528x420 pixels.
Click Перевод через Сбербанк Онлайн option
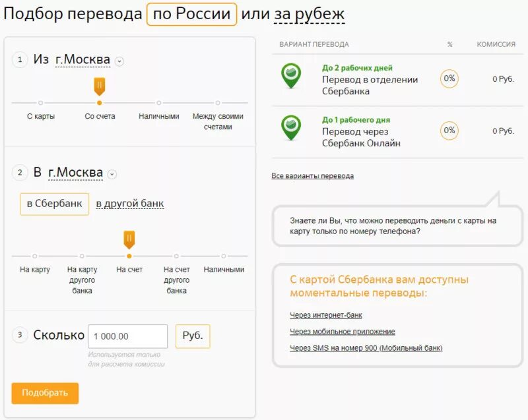tap(361, 137)
